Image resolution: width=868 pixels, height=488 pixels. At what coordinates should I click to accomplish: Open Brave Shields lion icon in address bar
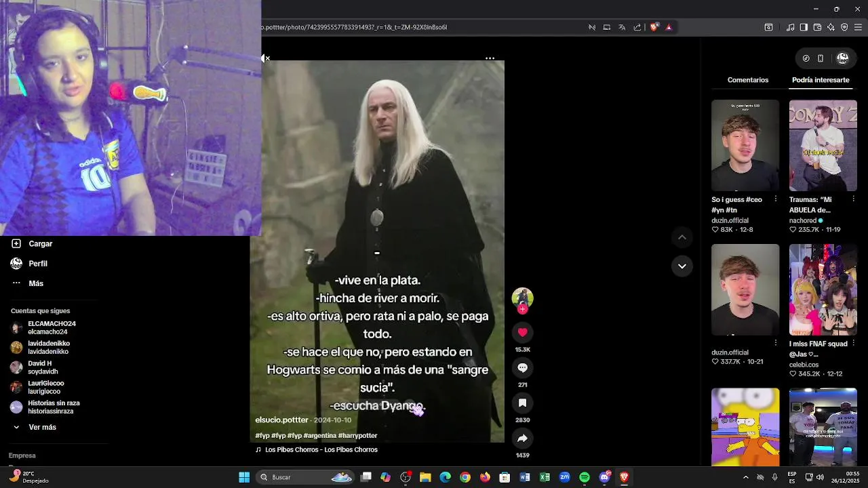(x=654, y=27)
